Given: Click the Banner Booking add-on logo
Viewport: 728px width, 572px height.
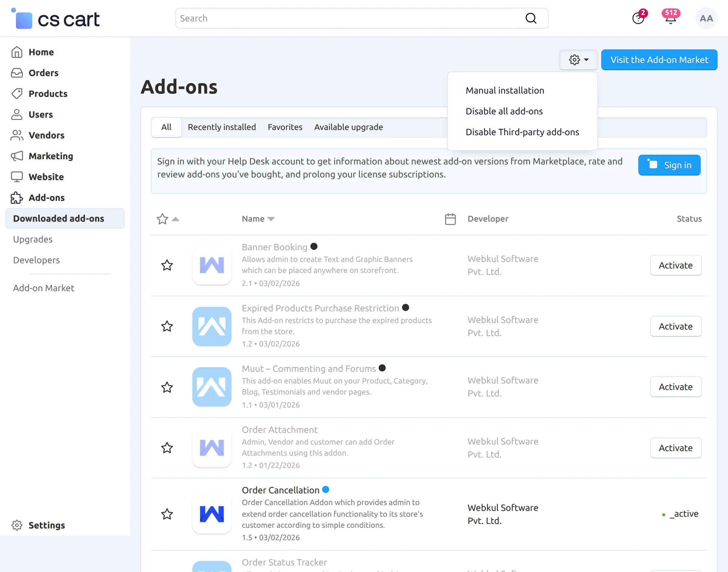Looking at the screenshot, I should 212,265.
